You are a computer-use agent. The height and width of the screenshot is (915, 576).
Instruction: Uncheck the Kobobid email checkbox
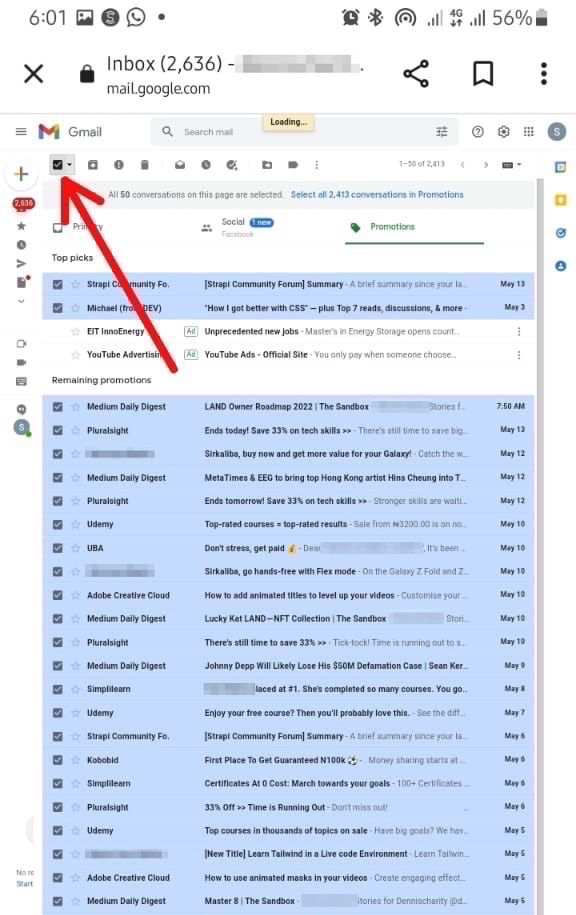pos(57,760)
